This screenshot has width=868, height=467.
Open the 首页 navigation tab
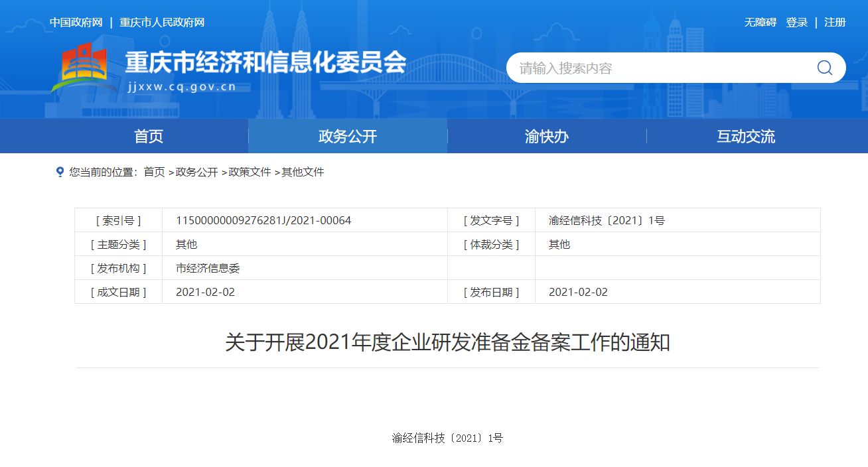coord(149,137)
